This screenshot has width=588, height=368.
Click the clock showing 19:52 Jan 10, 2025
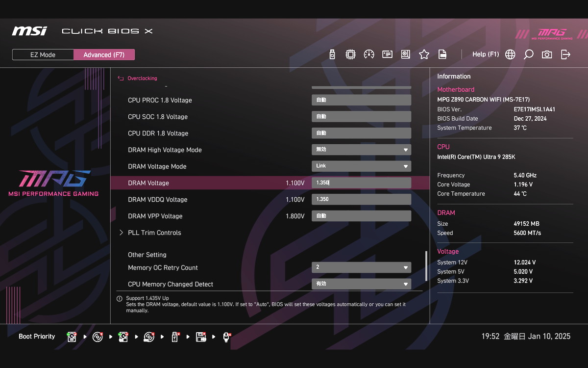click(526, 337)
